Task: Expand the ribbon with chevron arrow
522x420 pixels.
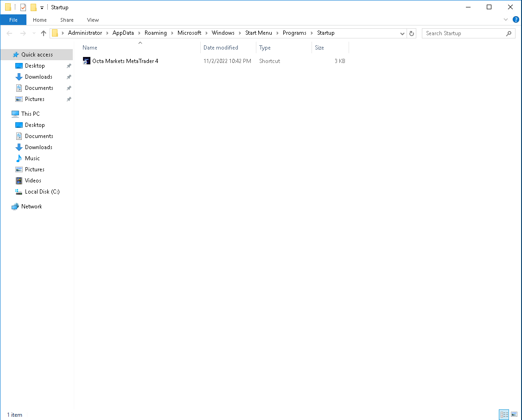Action: (506, 20)
